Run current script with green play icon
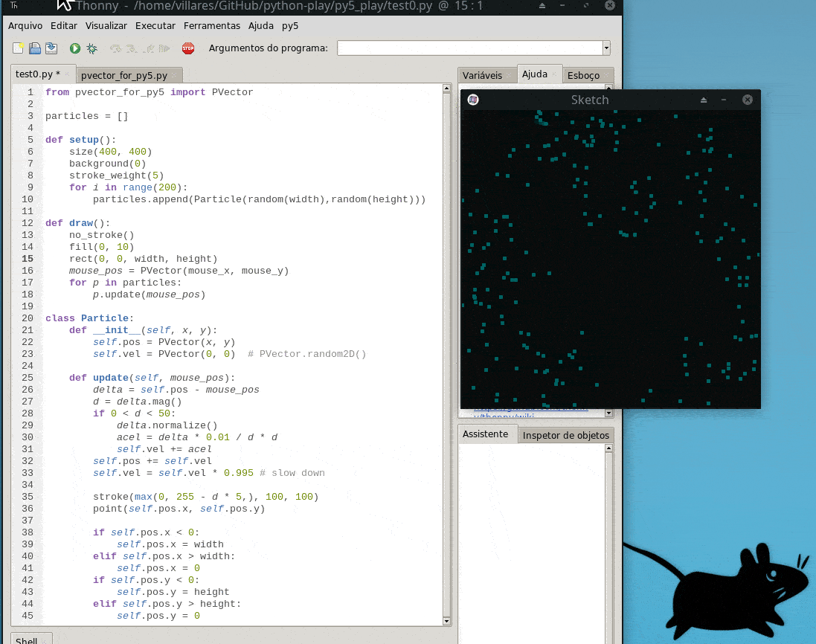The width and height of the screenshot is (816, 644). pos(75,48)
